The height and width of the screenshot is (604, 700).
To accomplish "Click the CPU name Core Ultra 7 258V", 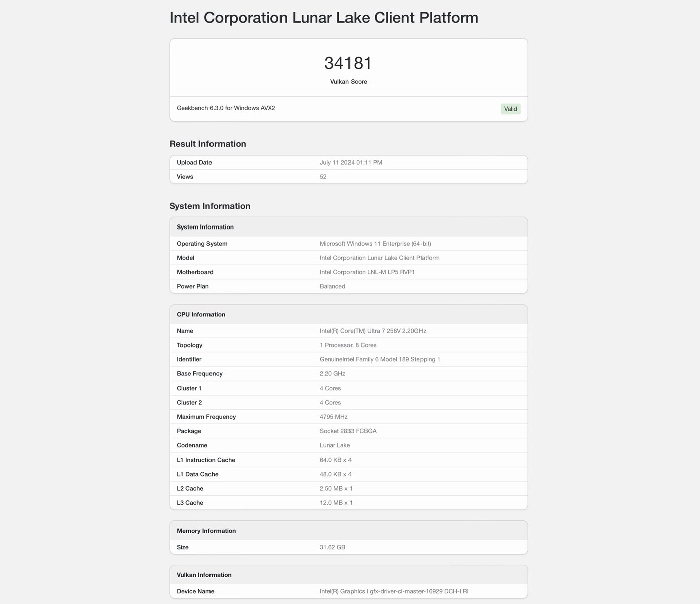I will (x=373, y=331).
